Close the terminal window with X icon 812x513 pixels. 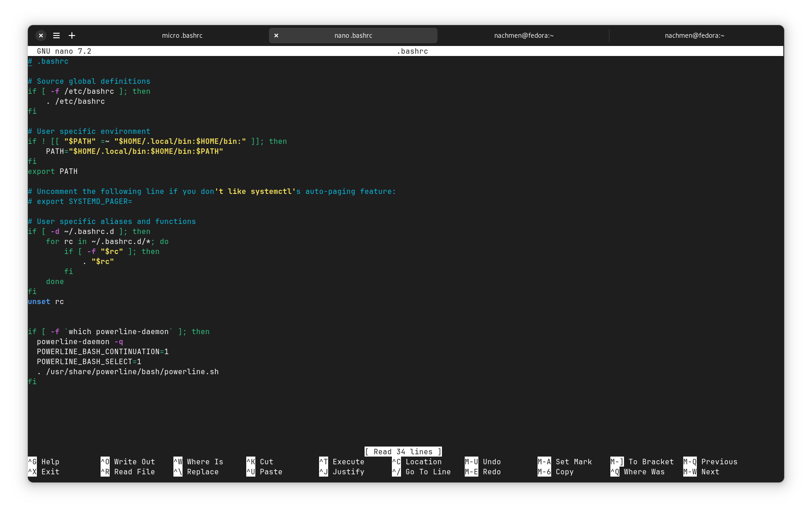[x=41, y=36]
